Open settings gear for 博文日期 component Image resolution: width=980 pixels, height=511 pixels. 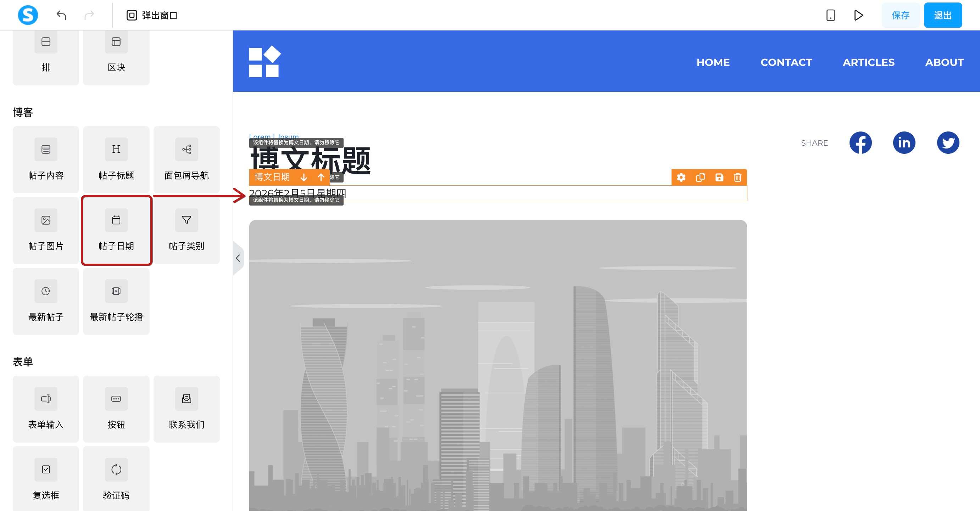click(x=681, y=178)
